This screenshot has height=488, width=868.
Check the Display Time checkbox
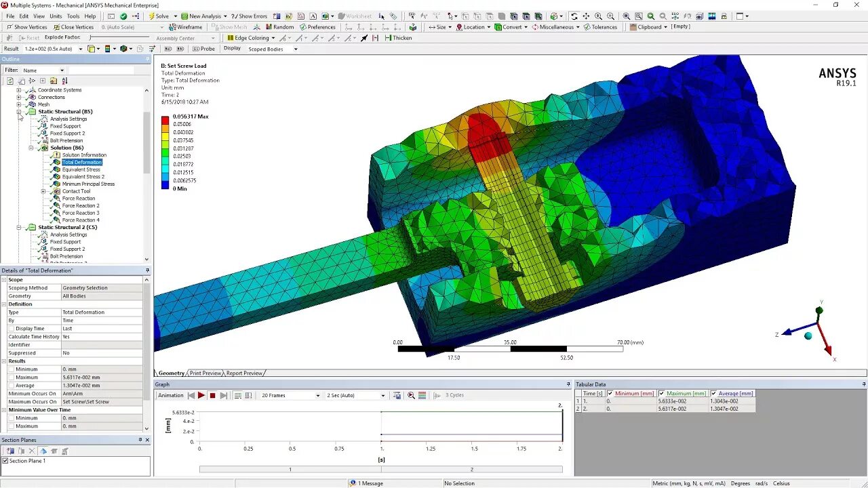(12, 329)
